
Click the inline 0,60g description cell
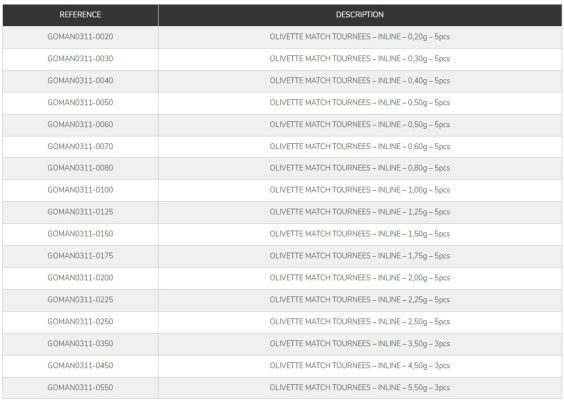(x=360, y=146)
